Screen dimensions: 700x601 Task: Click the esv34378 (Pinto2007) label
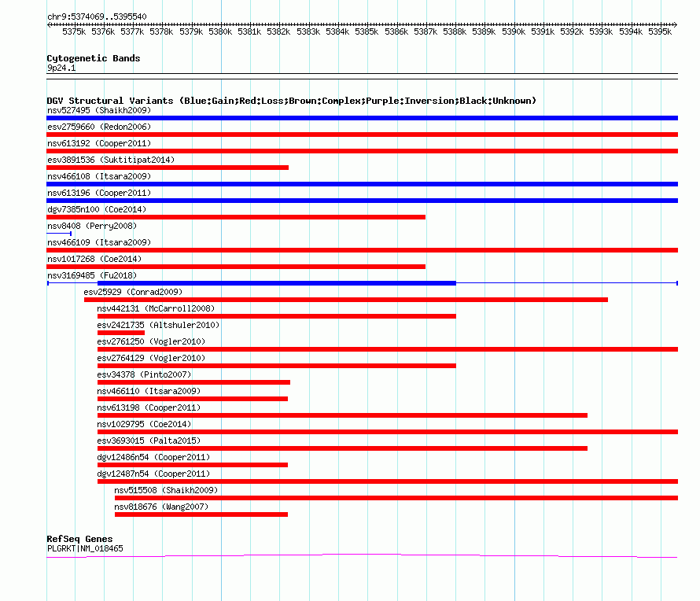(144, 374)
